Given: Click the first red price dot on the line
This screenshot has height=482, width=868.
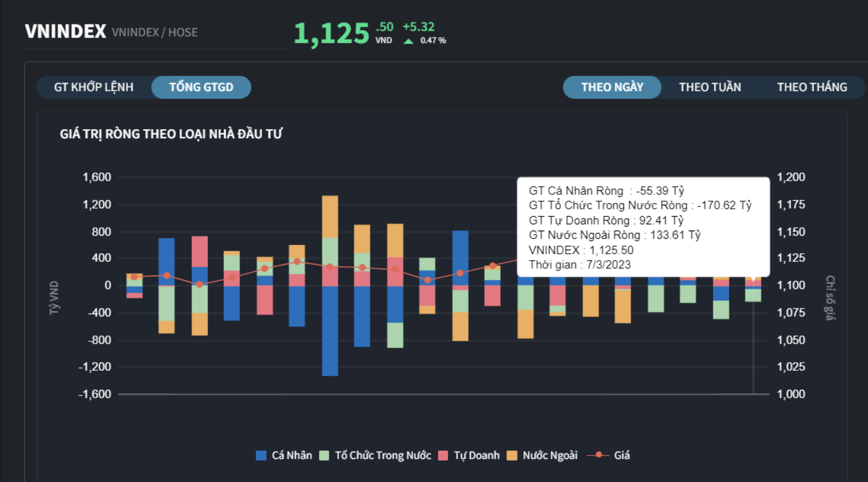Looking at the screenshot, I should point(134,277).
